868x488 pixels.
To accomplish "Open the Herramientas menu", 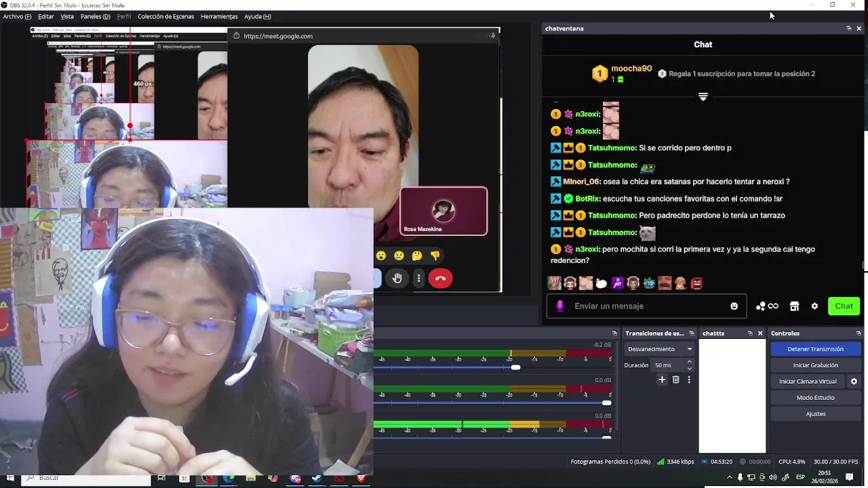I will (x=219, y=16).
